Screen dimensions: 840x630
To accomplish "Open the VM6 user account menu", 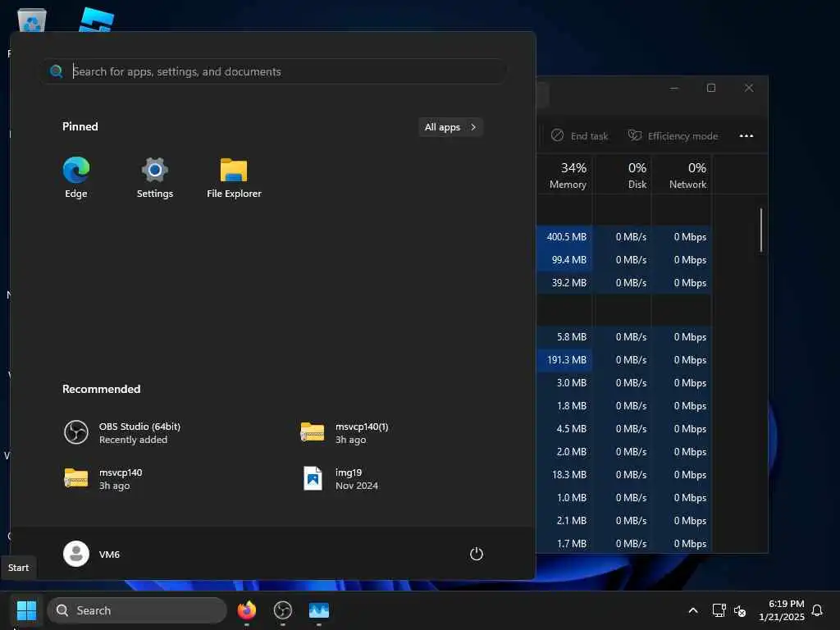I will [x=92, y=554].
